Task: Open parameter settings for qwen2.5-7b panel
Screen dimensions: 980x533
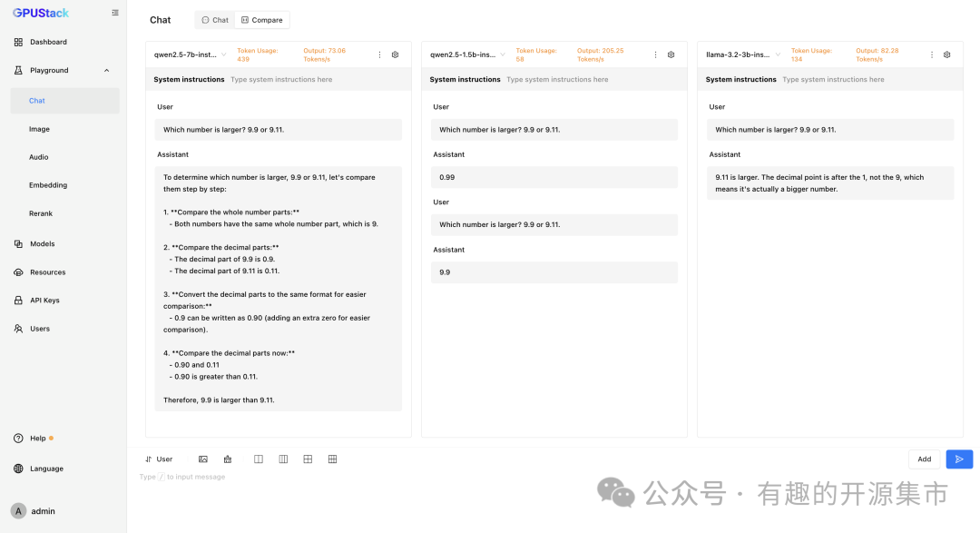Action: point(395,54)
